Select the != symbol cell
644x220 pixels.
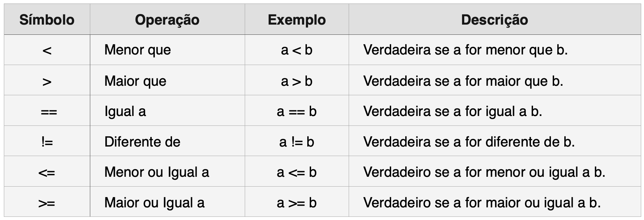tap(47, 141)
